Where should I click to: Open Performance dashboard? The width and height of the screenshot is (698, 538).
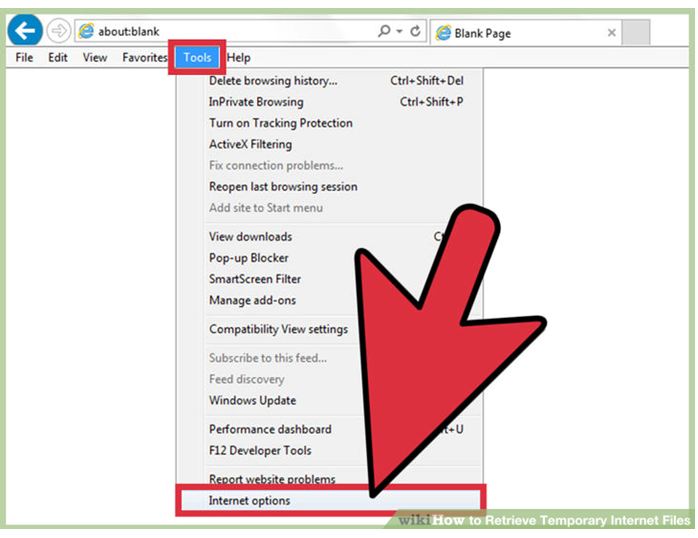point(329,429)
